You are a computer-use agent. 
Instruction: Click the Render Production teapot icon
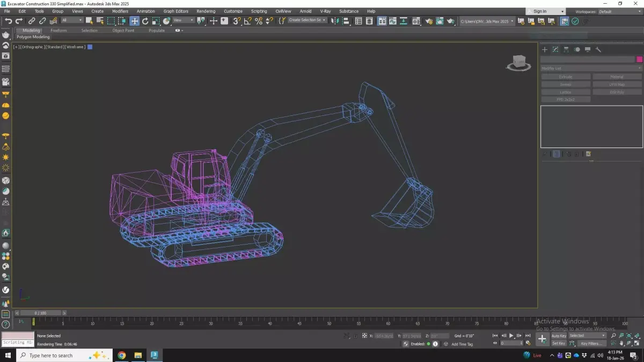point(450,21)
